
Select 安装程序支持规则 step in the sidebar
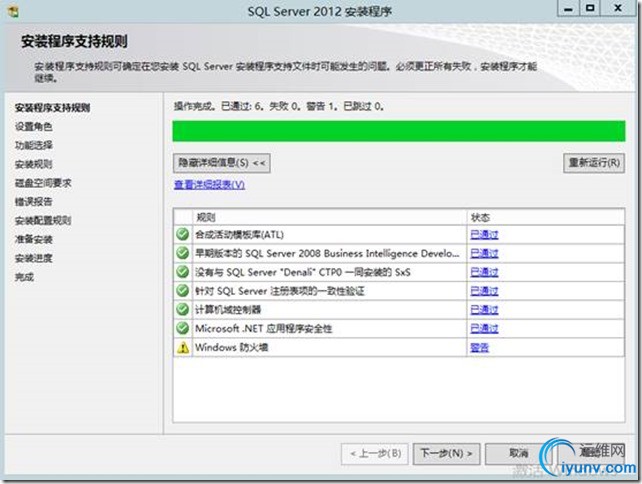[x=52, y=108]
